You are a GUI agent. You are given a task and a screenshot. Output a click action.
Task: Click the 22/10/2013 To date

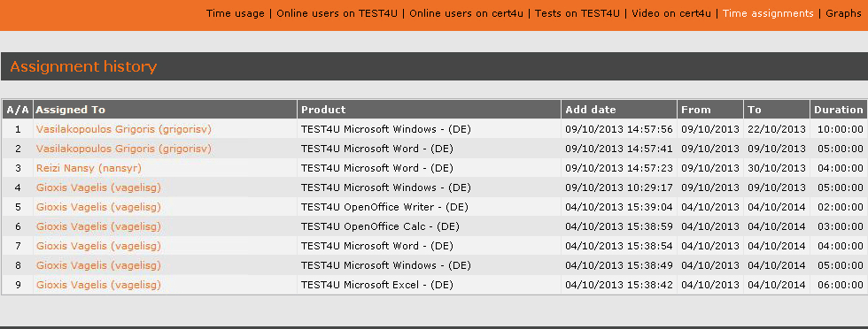pyautogui.click(x=777, y=129)
